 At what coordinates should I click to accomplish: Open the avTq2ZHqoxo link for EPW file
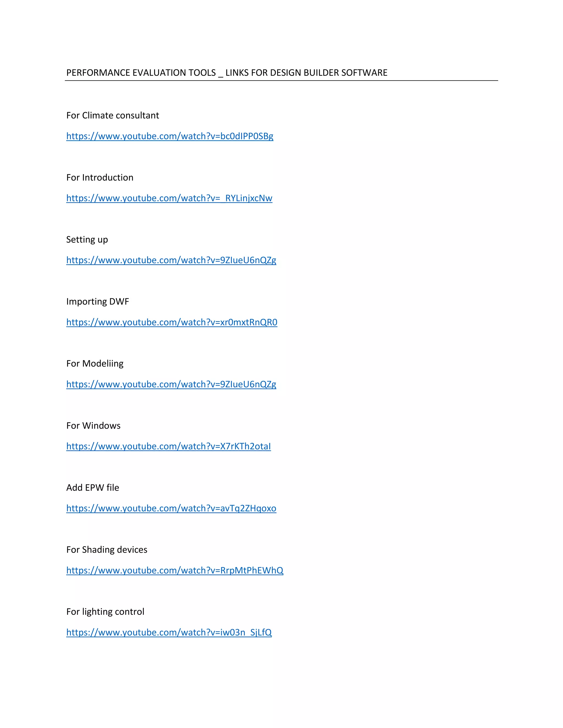[x=171, y=508]
